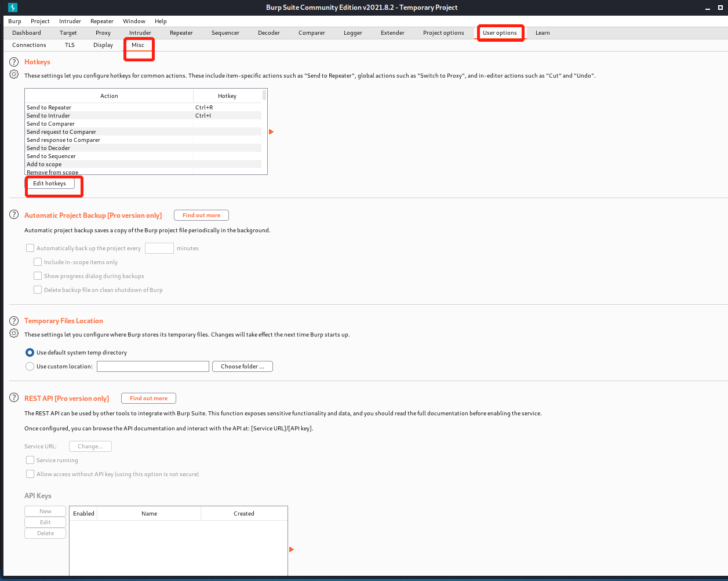Select the Send to Decoder row
Screen dimensions: 728x581
(143, 148)
